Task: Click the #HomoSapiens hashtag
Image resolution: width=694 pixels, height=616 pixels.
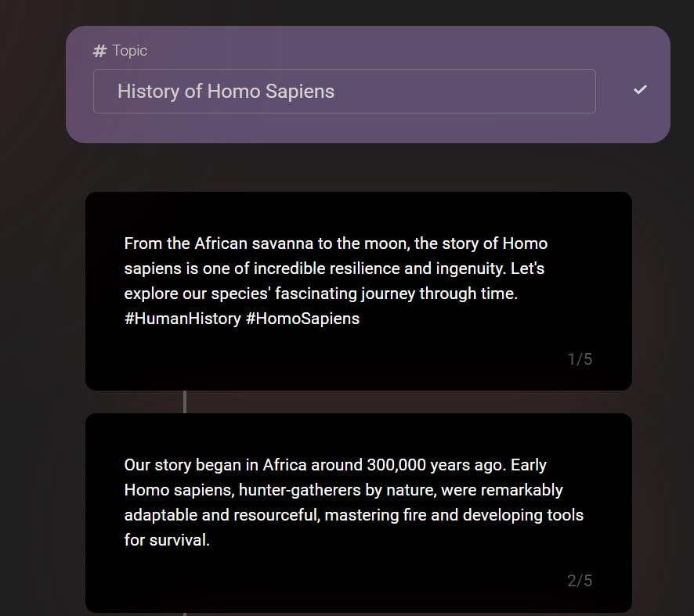Action: click(x=302, y=319)
